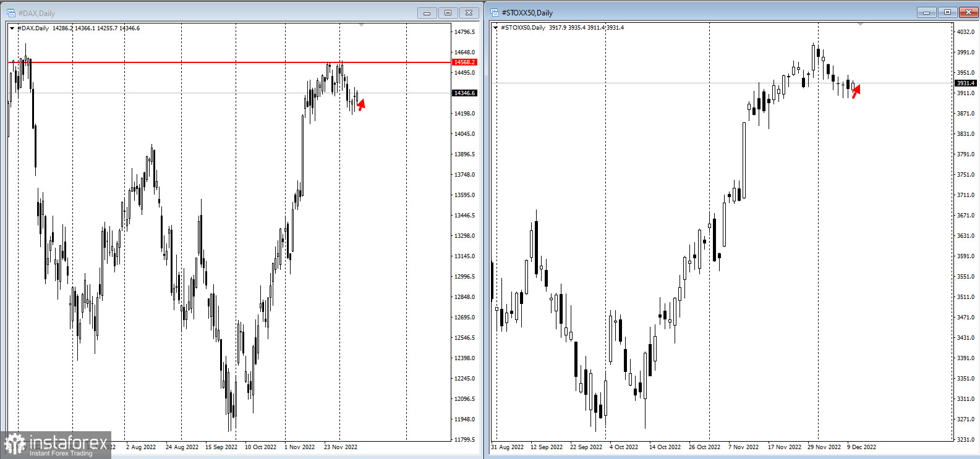Click the 3271.0 price axis label

coord(966,419)
